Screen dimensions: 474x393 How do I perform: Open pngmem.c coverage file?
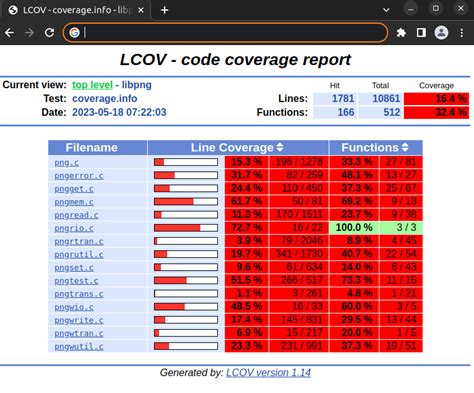tap(74, 202)
